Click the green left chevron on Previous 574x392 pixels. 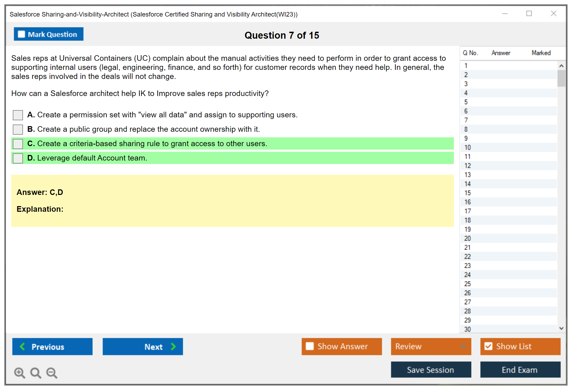23,347
